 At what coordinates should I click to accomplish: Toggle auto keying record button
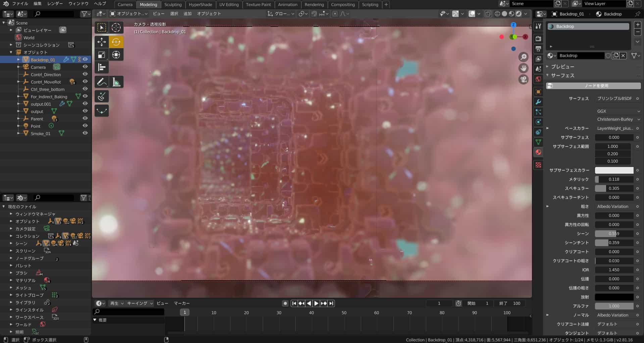tap(285, 303)
